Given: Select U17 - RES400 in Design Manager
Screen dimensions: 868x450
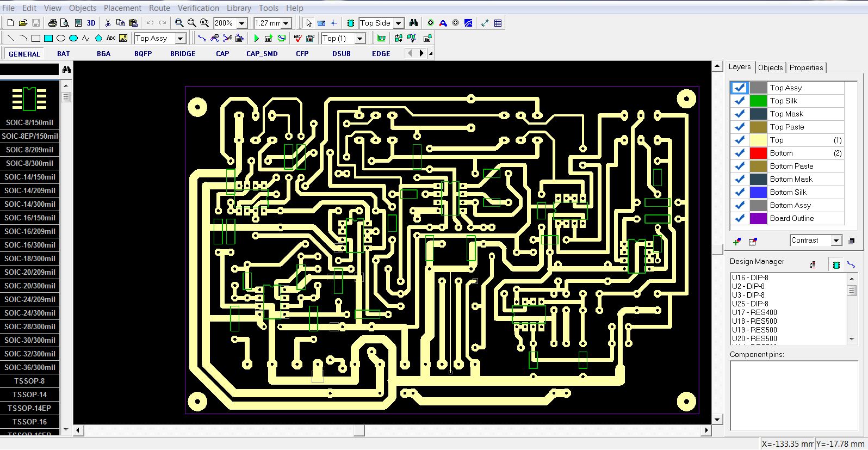Looking at the screenshot, I should 754,312.
